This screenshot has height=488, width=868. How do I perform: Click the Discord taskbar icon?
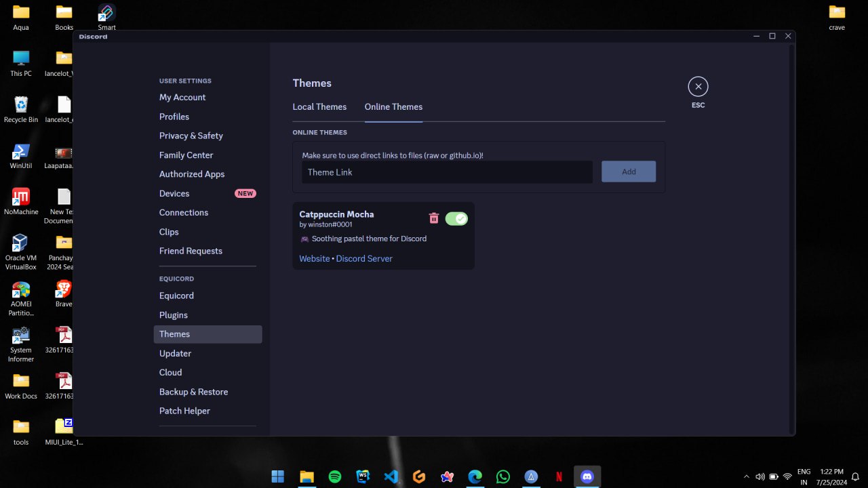pyautogui.click(x=587, y=476)
